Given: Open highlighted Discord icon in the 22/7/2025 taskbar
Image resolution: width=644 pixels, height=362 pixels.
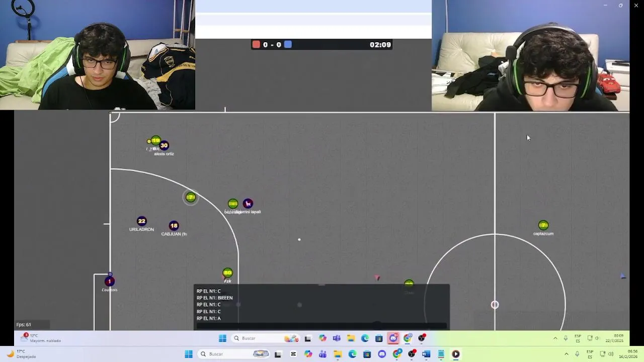Looking at the screenshot, I should click(393, 338).
